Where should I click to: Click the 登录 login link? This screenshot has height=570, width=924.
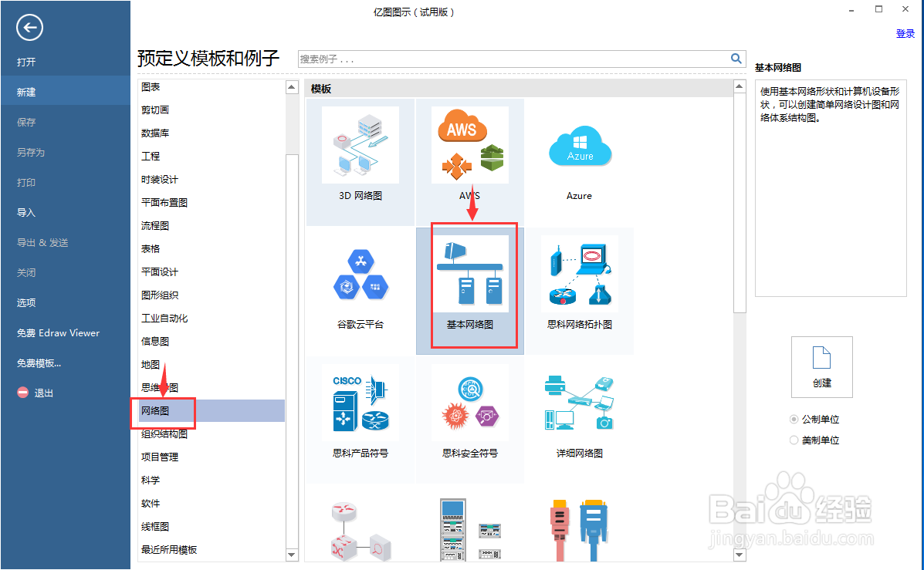[905, 34]
